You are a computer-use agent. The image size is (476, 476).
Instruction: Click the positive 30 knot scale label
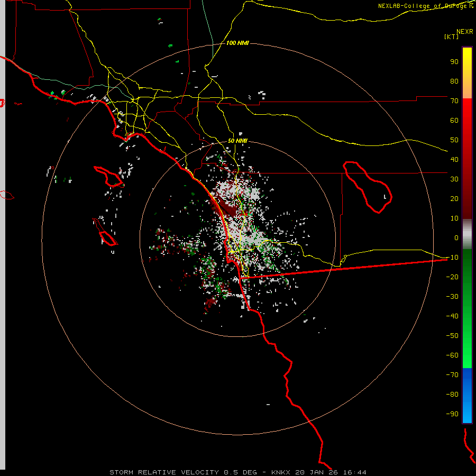coord(454,179)
